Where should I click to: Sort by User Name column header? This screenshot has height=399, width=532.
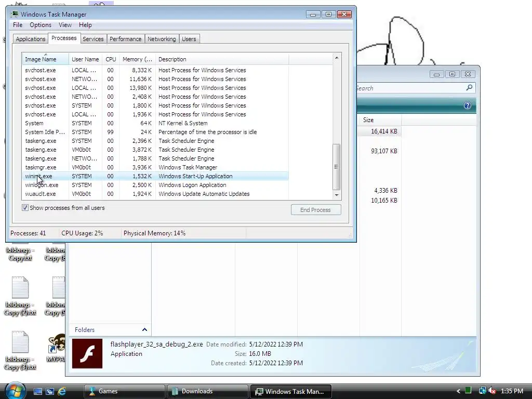pos(85,59)
